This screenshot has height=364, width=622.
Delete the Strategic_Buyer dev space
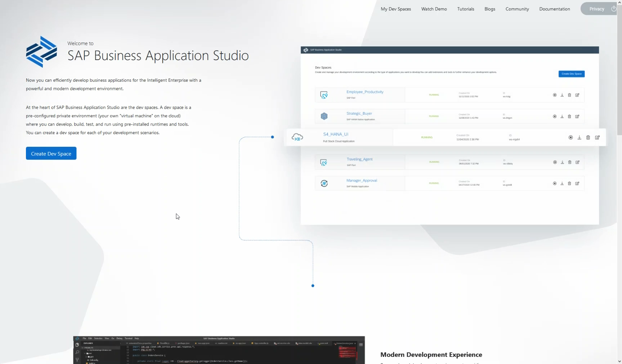click(x=569, y=116)
